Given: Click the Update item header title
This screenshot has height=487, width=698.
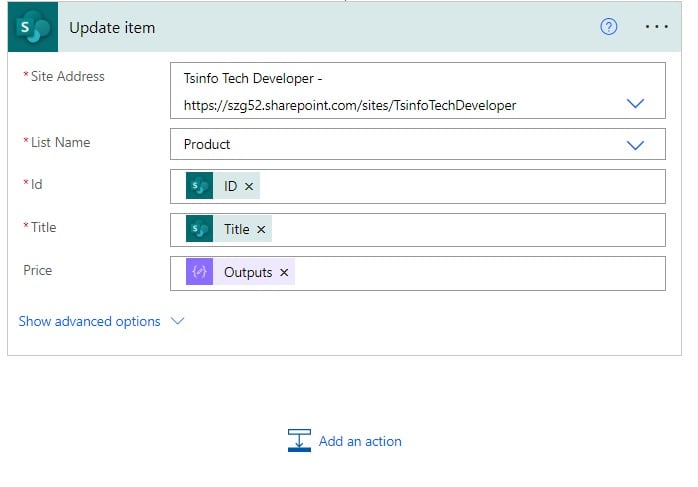Looking at the screenshot, I should (112, 28).
